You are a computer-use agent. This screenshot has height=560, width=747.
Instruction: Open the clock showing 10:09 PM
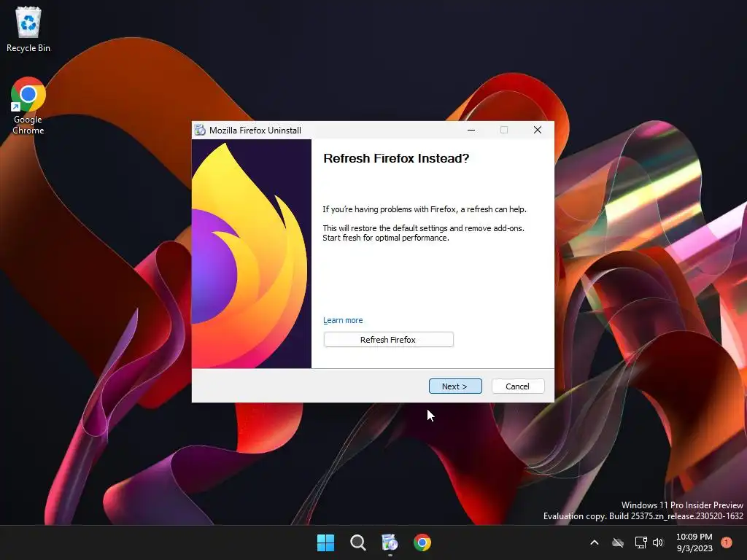[x=694, y=542]
